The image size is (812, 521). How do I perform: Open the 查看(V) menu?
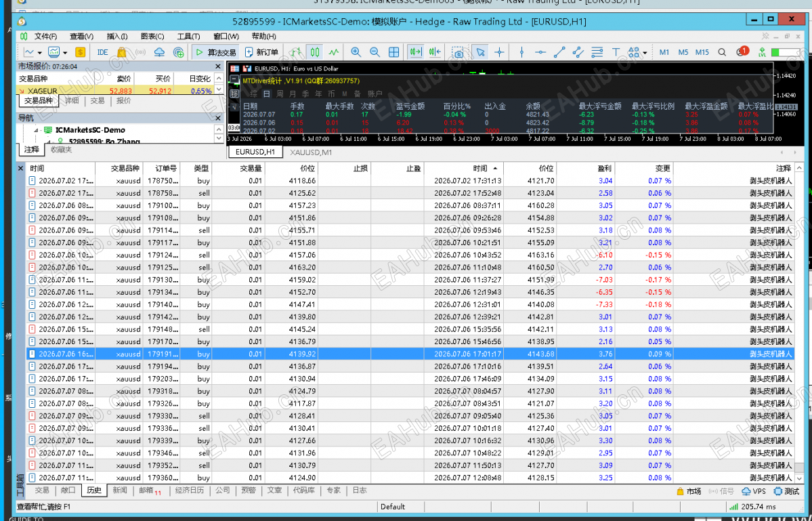pos(81,37)
